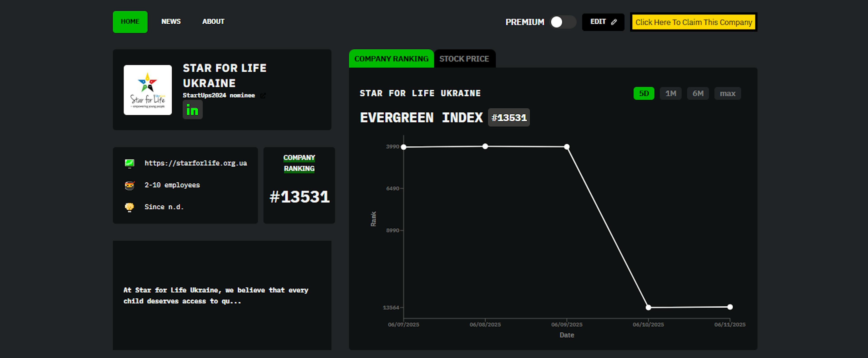
Task: Switch chart to 1M range
Action: click(x=670, y=93)
